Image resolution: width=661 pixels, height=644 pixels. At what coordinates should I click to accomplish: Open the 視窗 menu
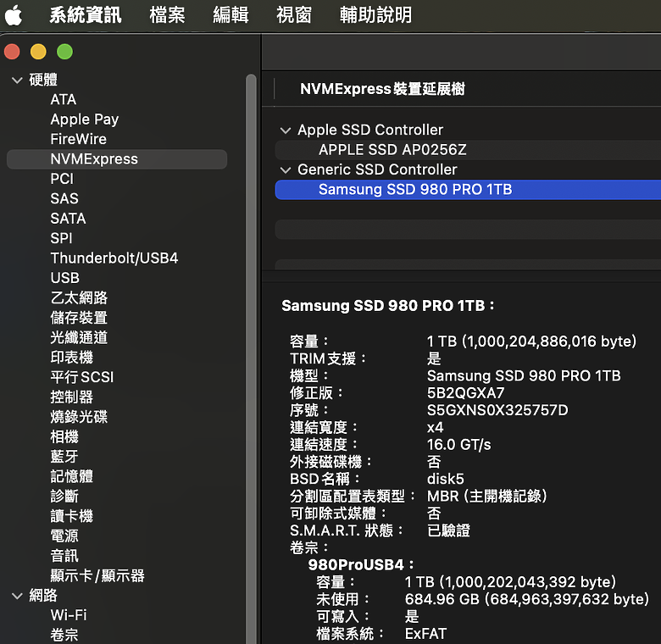tap(294, 15)
